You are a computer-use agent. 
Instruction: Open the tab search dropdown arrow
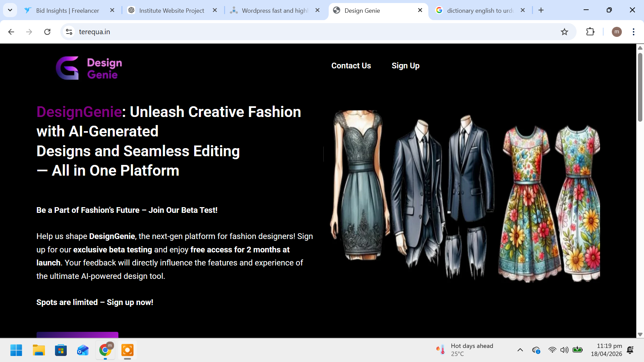pyautogui.click(x=10, y=10)
